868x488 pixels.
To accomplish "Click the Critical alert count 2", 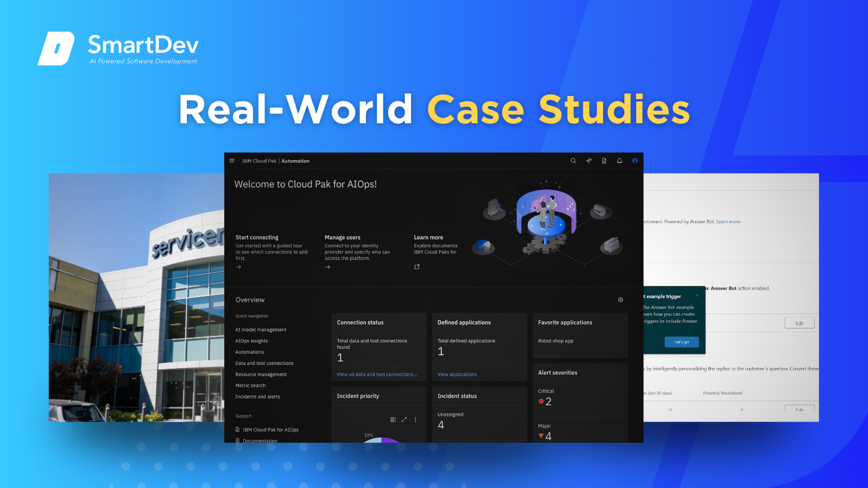I will tap(548, 402).
